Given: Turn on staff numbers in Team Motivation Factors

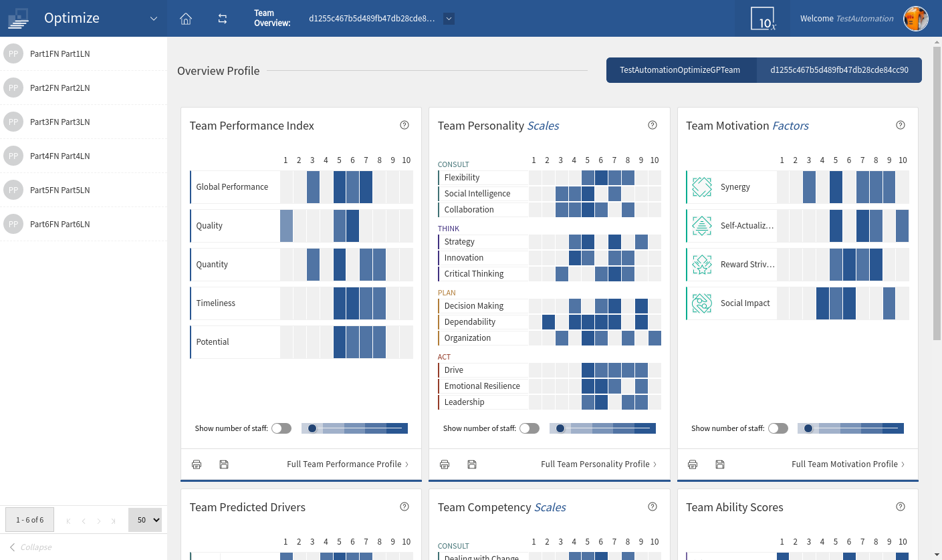Looking at the screenshot, I should [778, 428].
